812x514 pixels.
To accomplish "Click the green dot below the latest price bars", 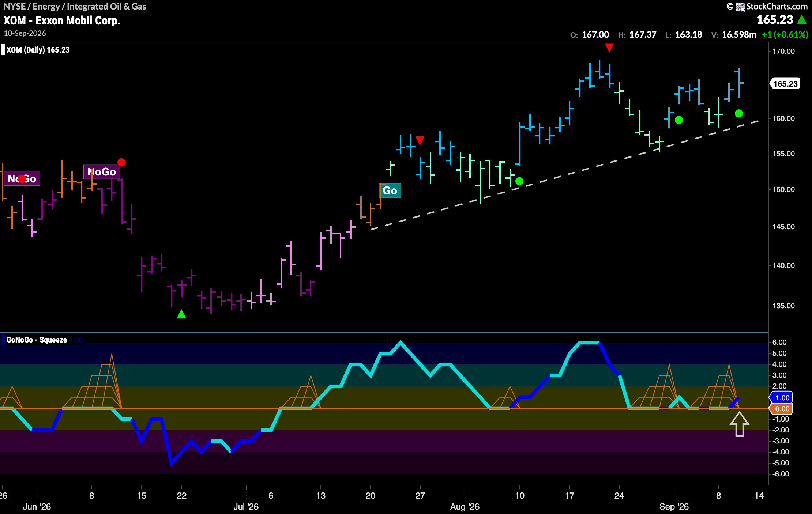I will (x=739, y=114).
